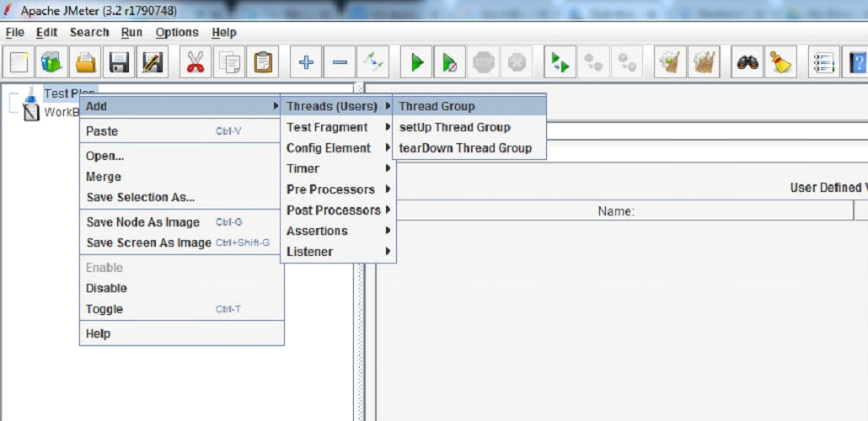Click the Clear All double broom icon
The height and width of the screenshot is (421, 868).
point(704,62)
